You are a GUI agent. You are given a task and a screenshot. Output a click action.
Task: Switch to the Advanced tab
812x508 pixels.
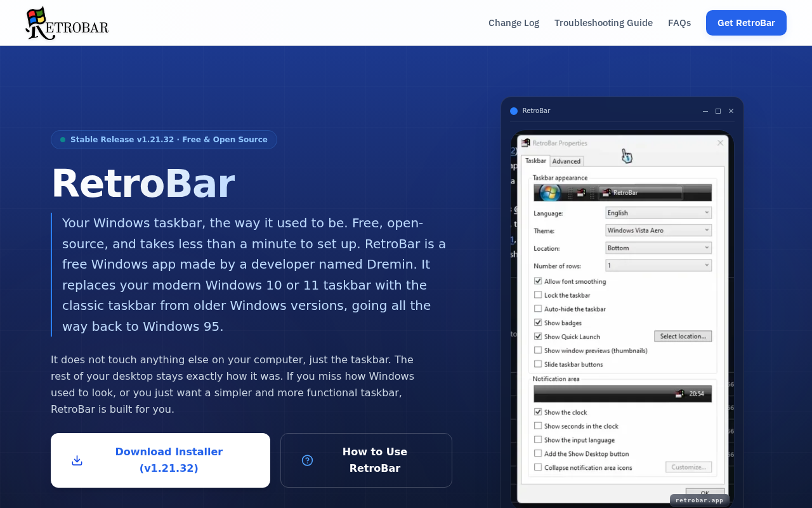coord(566,161)
